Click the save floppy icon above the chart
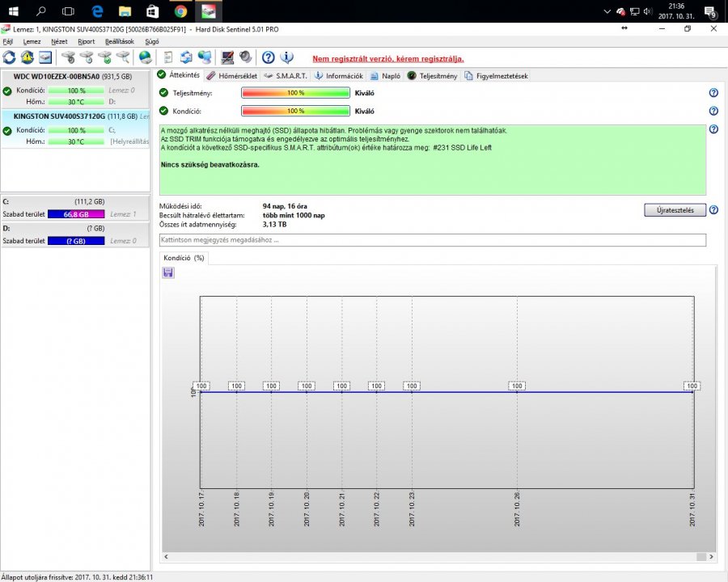The image size is (728, 582). pos(168,272)
